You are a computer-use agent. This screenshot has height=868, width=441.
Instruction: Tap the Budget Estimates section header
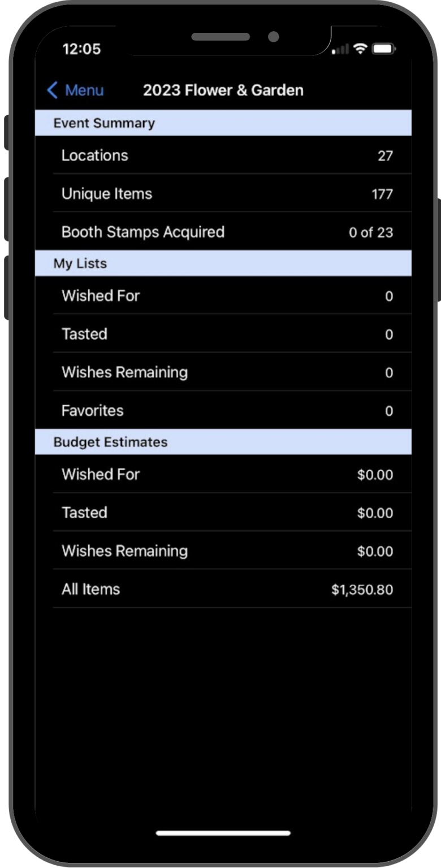click(223, 442)
